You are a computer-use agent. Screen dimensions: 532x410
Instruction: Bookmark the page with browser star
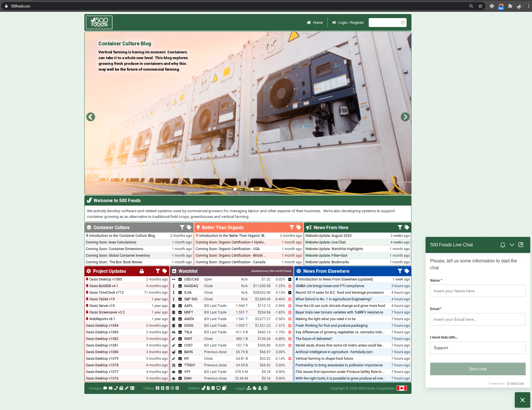pos(480,6)
